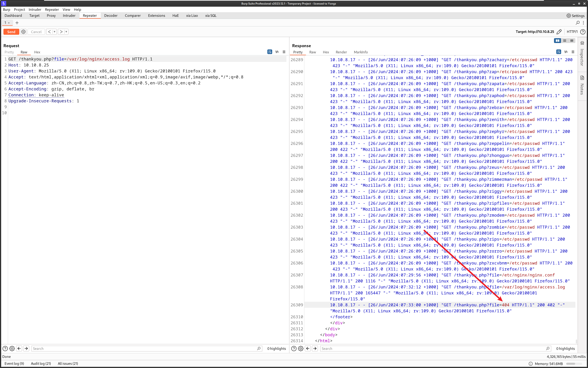Click the Send button
Screen dimensions: 588x368
[11, 32]
